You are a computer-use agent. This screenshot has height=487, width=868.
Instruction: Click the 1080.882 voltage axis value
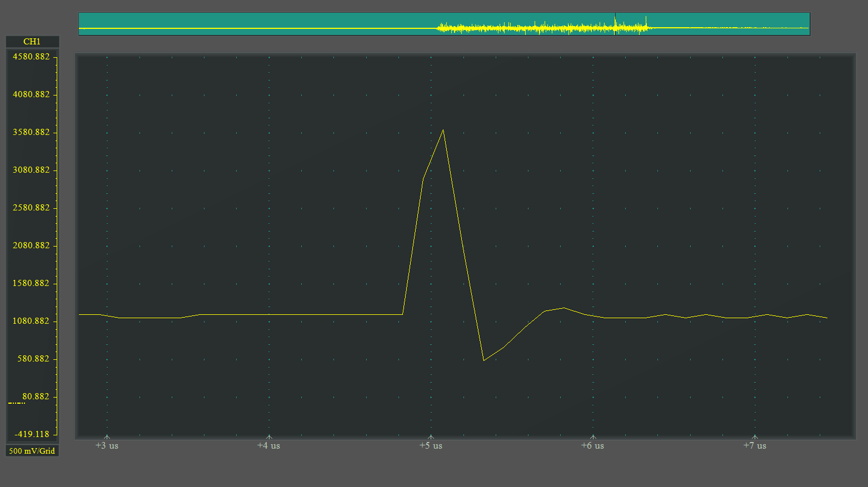click(x=31, y=321)
